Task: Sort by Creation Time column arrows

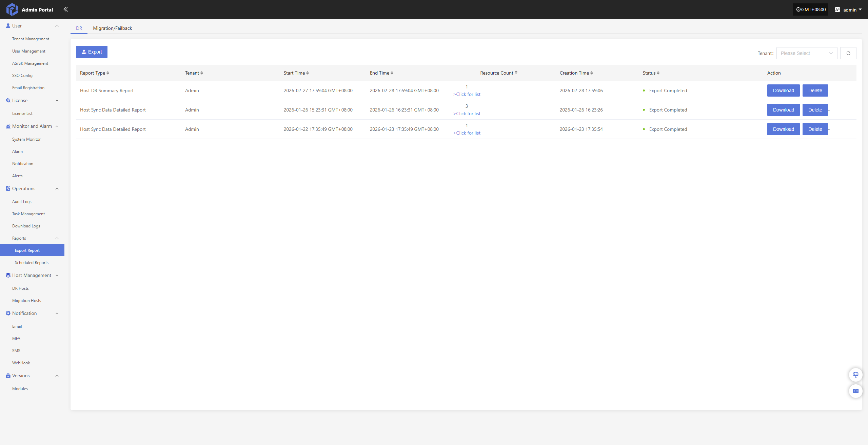Action: click(x=592, y=73)
